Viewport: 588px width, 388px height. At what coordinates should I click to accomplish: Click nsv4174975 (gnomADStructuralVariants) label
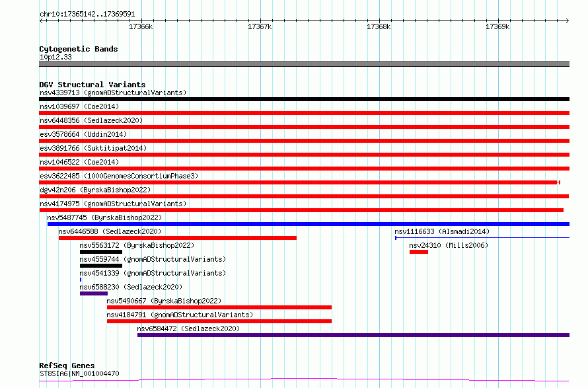[113, 204]
